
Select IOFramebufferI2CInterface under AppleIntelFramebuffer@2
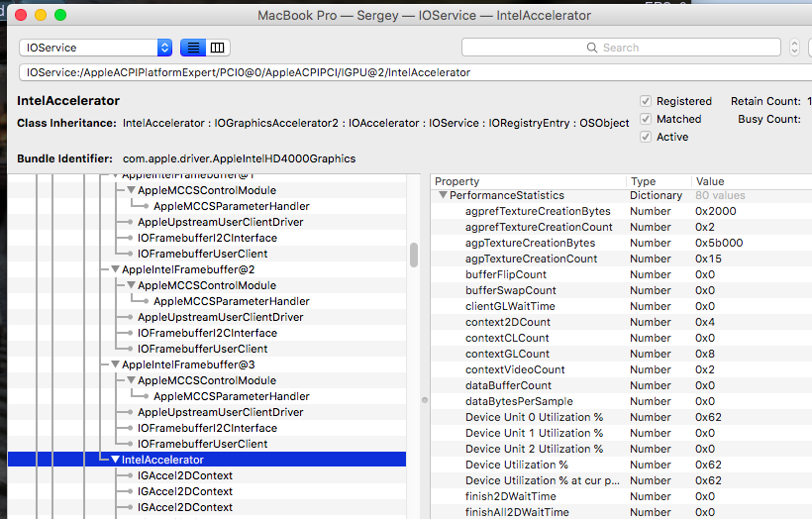207,333
